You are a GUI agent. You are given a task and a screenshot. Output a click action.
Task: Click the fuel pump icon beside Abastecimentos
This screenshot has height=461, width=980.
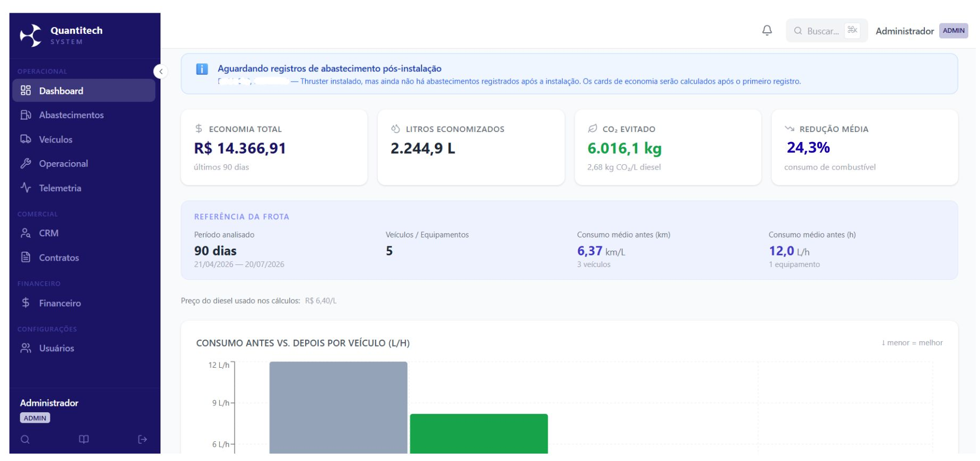click(x=25, y=115)
